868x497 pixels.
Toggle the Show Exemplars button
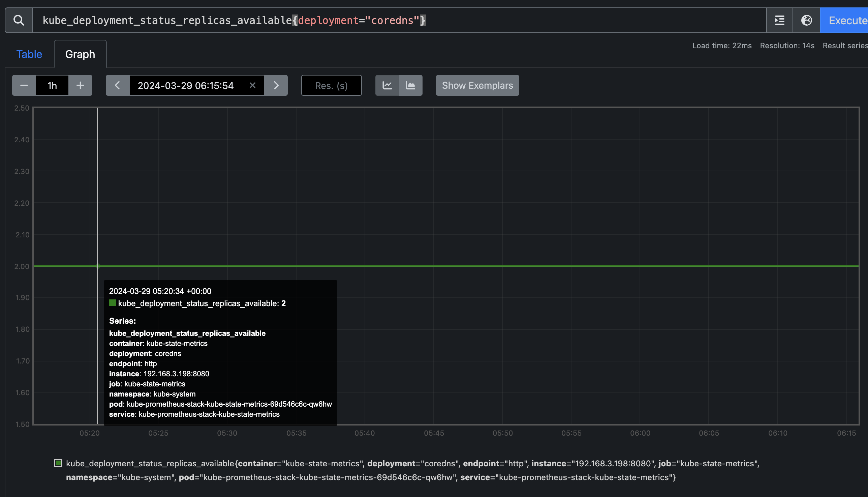[x=477, y=85]
